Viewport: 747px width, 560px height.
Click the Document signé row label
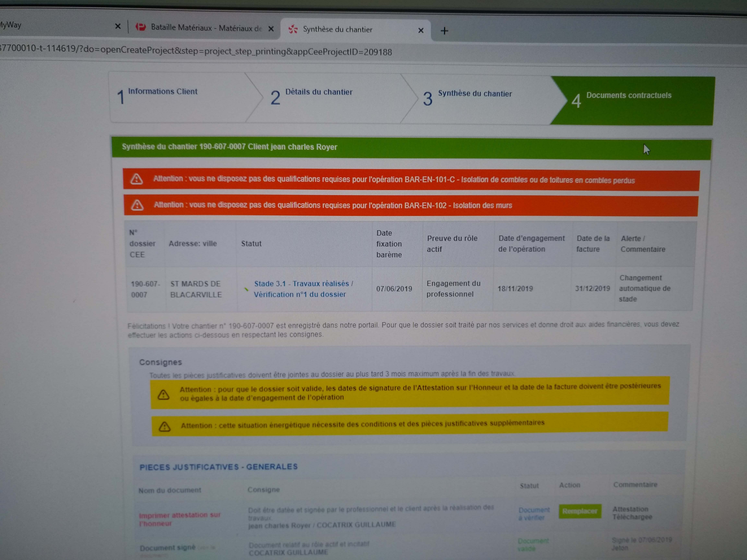coord(167,548)
